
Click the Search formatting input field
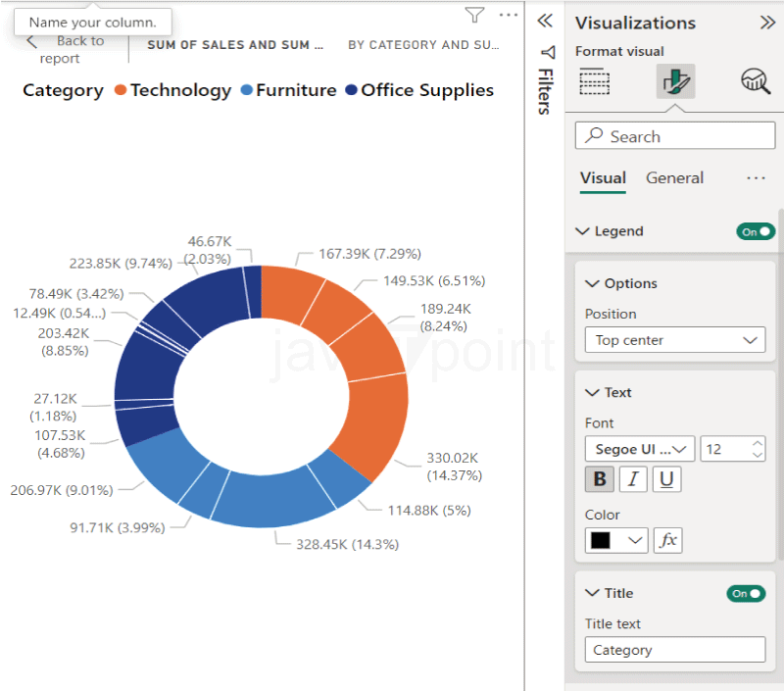675,135
